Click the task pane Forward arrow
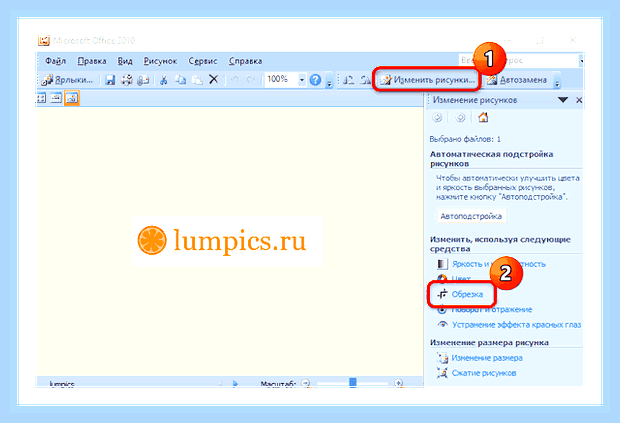 tap(460, 117)
